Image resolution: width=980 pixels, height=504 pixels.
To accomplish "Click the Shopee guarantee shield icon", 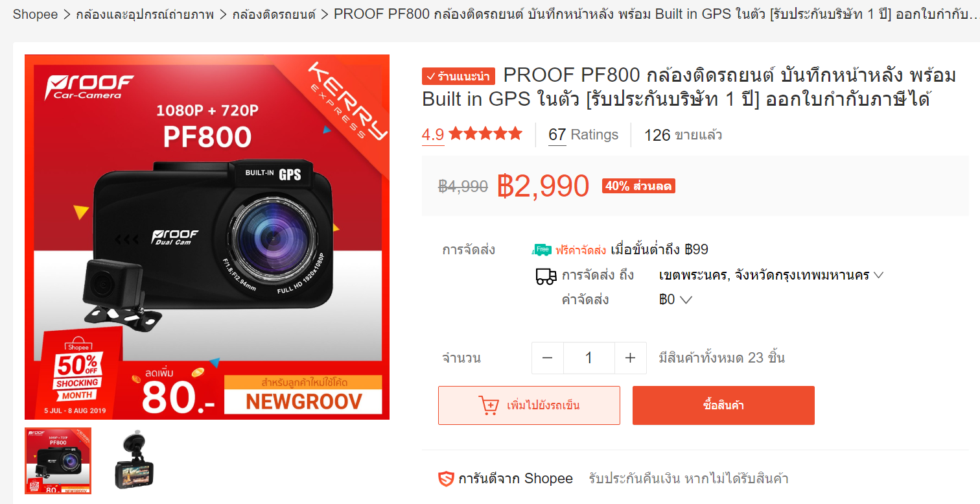I will pos(446,479).
